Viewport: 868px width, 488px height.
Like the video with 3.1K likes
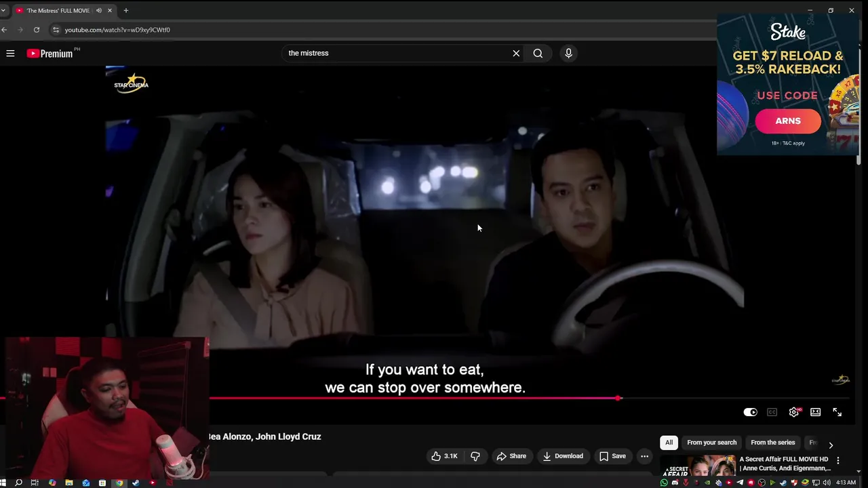tap(444, 456)
